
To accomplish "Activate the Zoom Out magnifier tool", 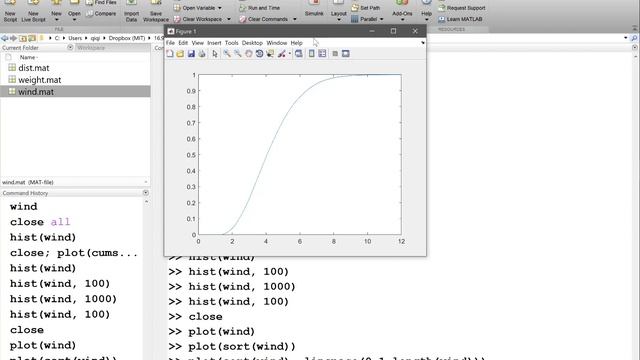I will click(x=238, y=54).
